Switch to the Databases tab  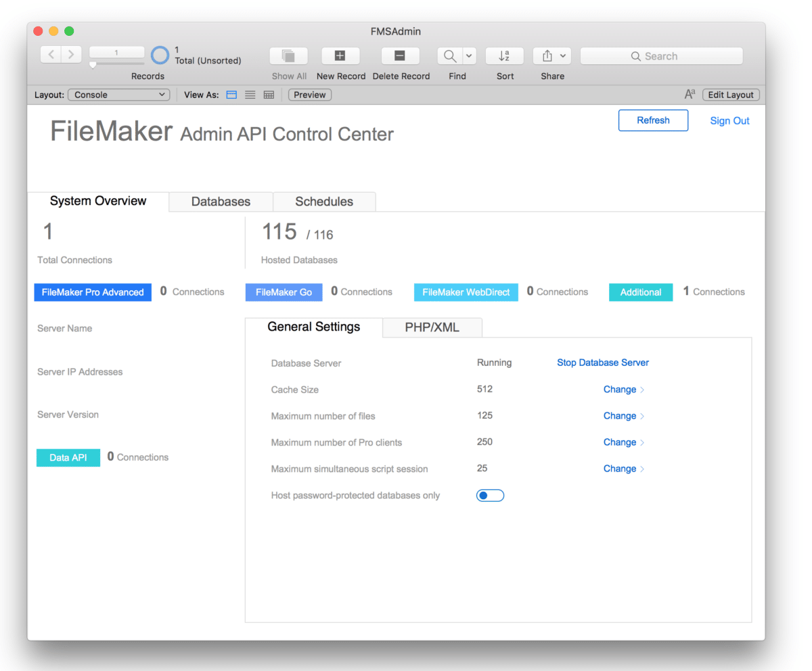coord(221,201)
